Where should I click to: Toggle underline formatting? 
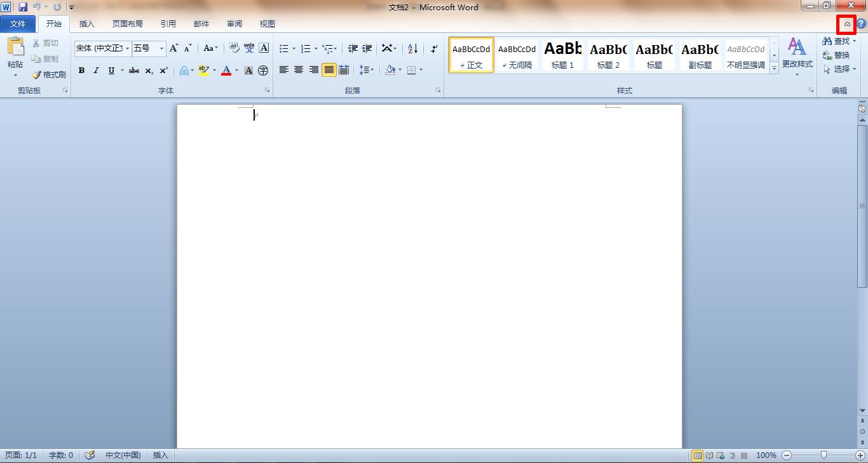[x=111, y=70]
